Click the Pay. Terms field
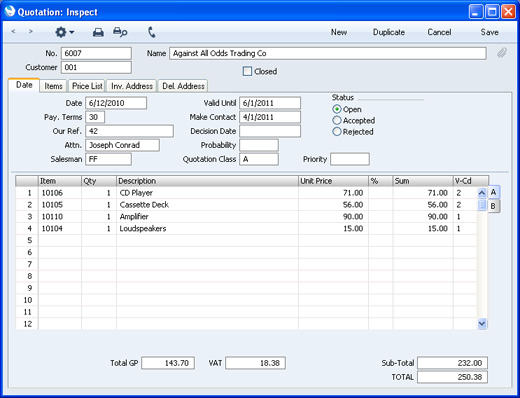The width and height of the screenshot is (520, 398). [95, 117]
